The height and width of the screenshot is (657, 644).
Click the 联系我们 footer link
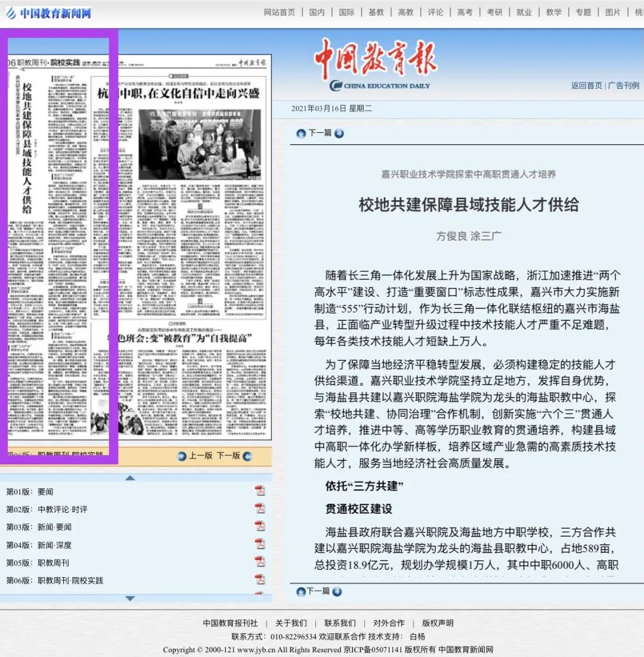pos(340,623)
